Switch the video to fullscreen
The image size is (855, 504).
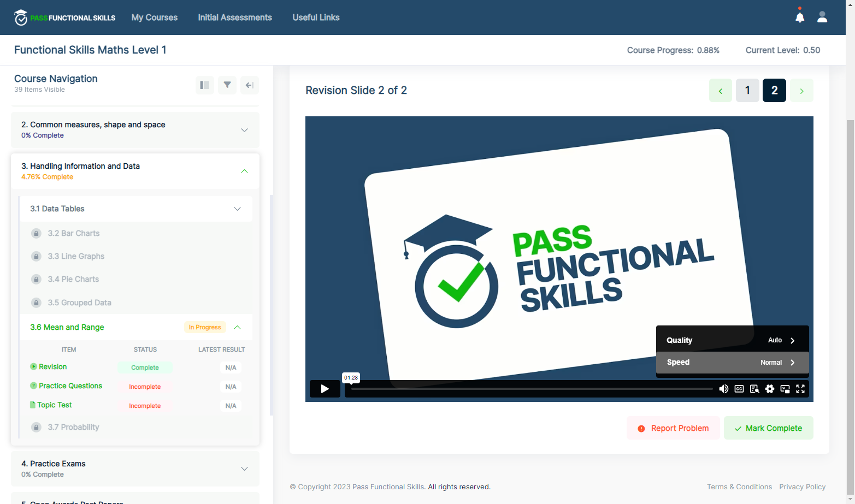click(800, 389)
